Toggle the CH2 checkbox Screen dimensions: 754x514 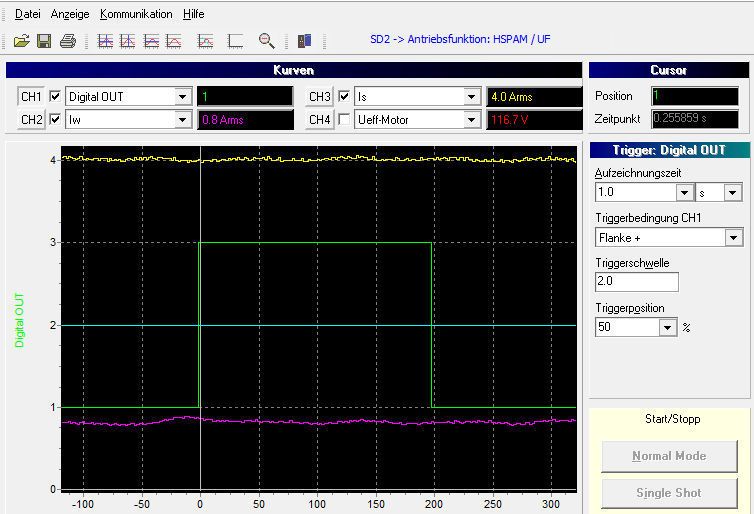55,119
